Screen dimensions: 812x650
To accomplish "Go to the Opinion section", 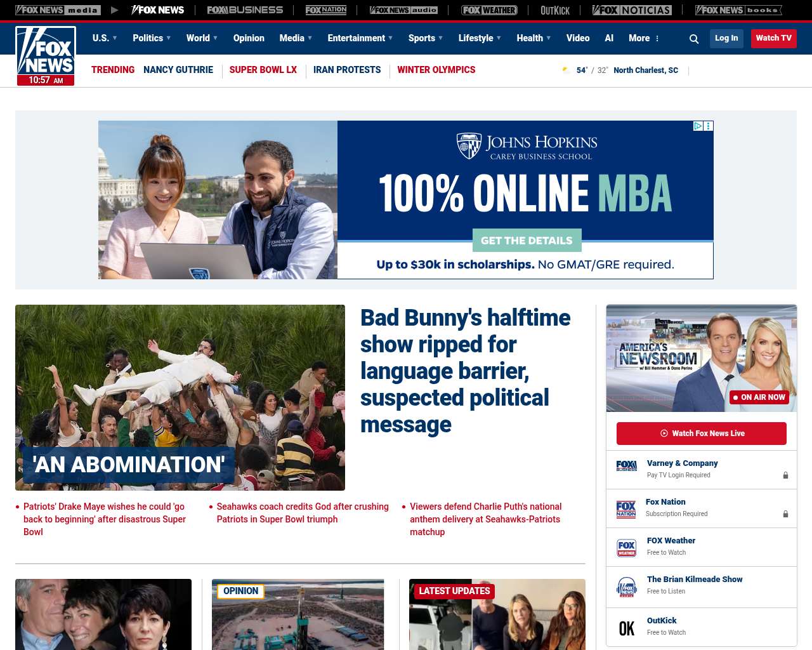I will point(249,38).
